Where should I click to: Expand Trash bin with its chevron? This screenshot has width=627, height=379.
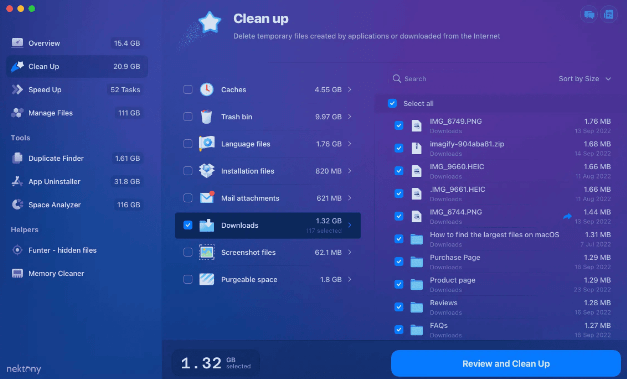point(349,117)
